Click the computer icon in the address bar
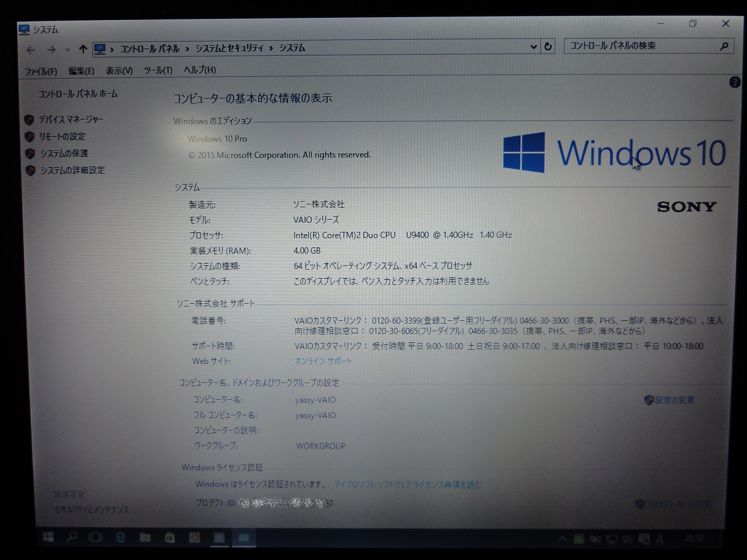747x560 pixels. (100, 49)
